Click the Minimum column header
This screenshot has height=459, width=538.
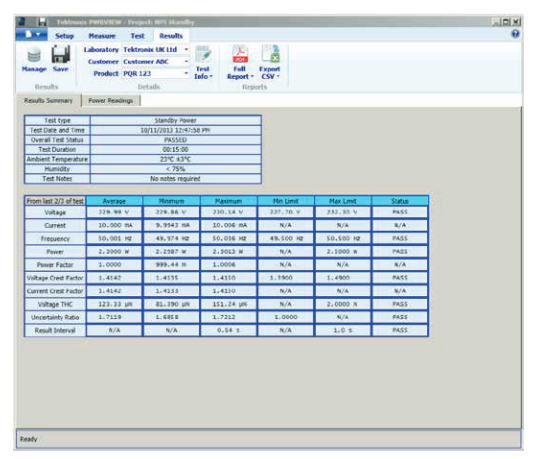(171, 201)
